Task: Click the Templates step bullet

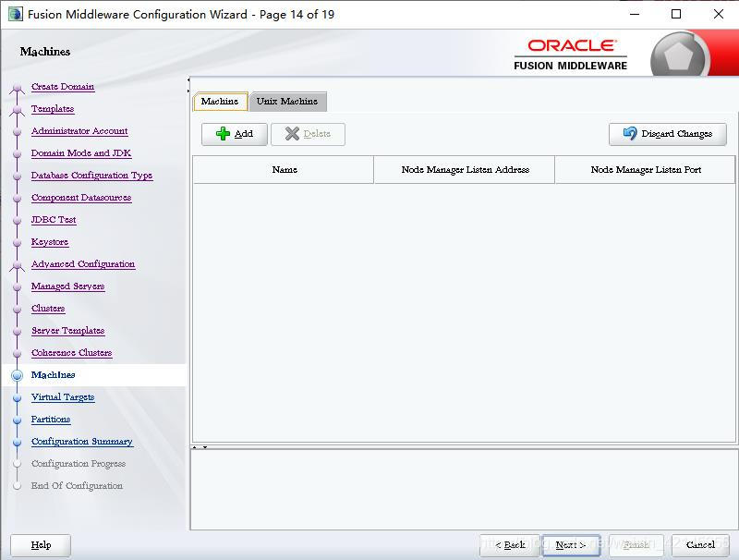Action: [x=18, y=109]
